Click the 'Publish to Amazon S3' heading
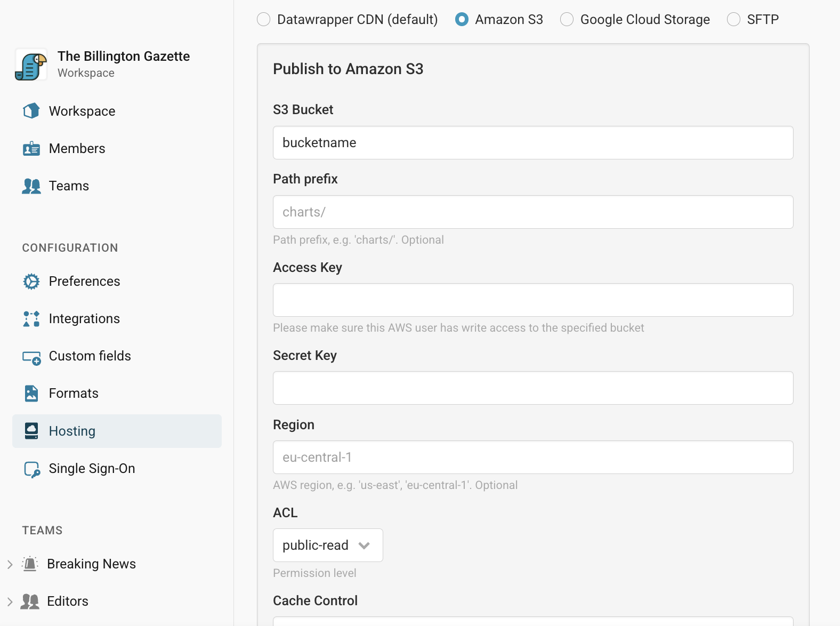The width and height of the screenshot is (840, 626). 348,69
